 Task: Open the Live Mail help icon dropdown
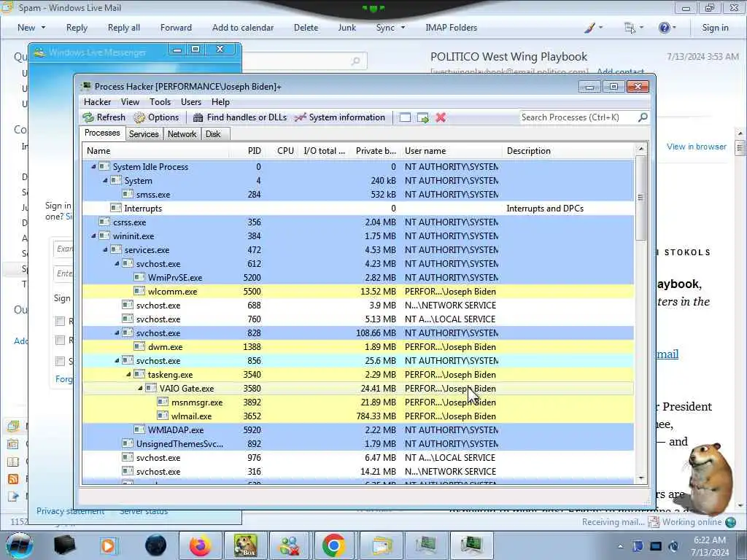(667, 28)
